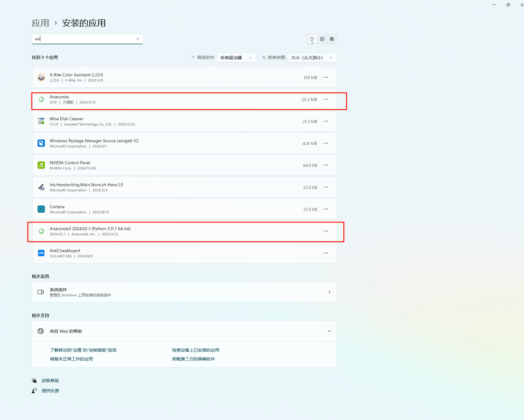Click the AntiCheatExpert title text
The image size is (524, 420).
(x=65, y=251)
